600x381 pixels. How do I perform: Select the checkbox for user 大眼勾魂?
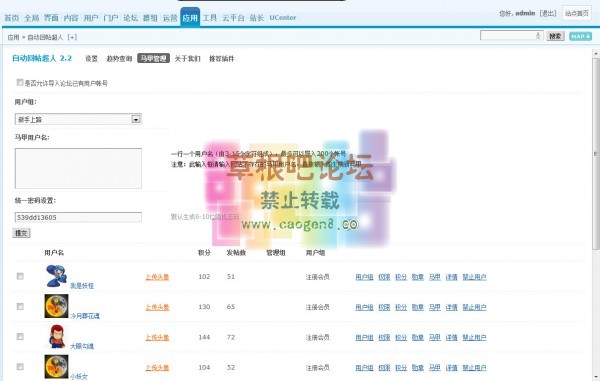(x=20, y=337)
